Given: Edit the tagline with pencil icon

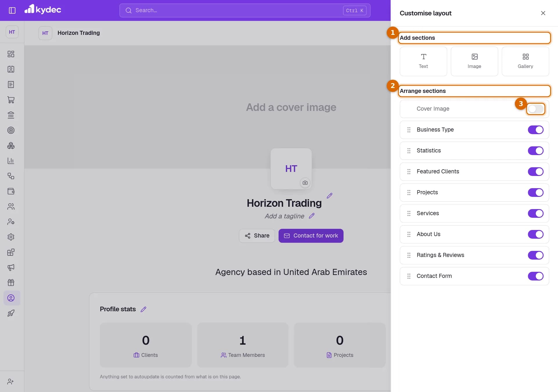Looking at the screenshot, I should point(312,216).
